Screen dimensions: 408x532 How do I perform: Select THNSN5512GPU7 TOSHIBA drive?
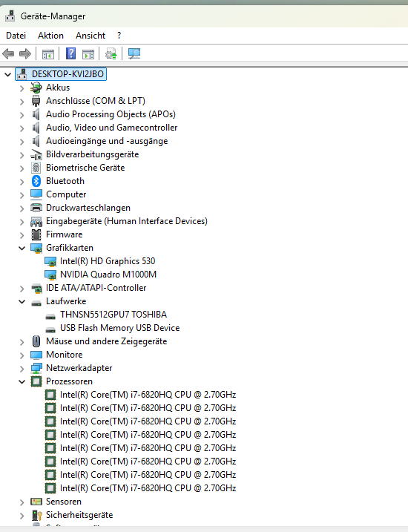click(113, 315)
